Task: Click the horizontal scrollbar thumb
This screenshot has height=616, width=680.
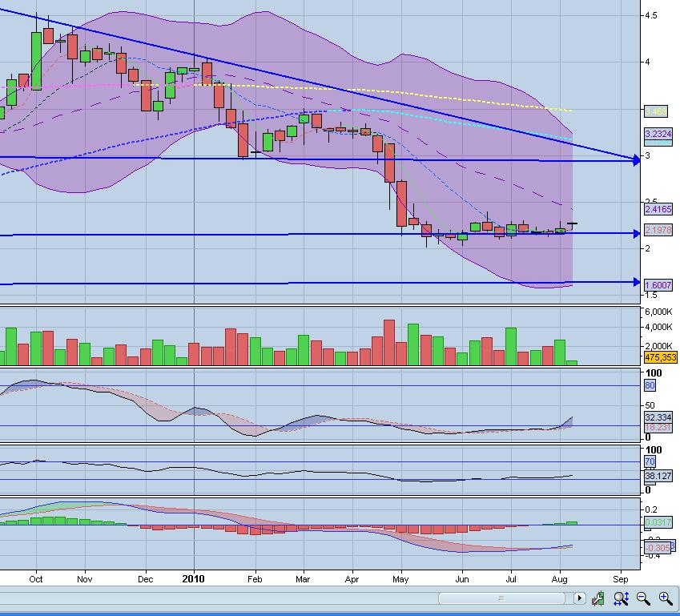Action: (x=501, y=598)
